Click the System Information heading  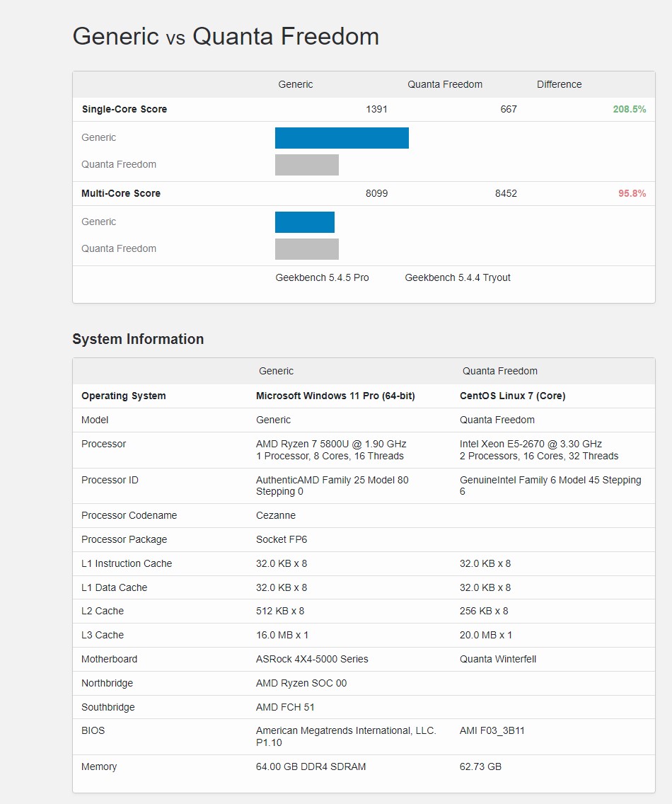(138, 339)
